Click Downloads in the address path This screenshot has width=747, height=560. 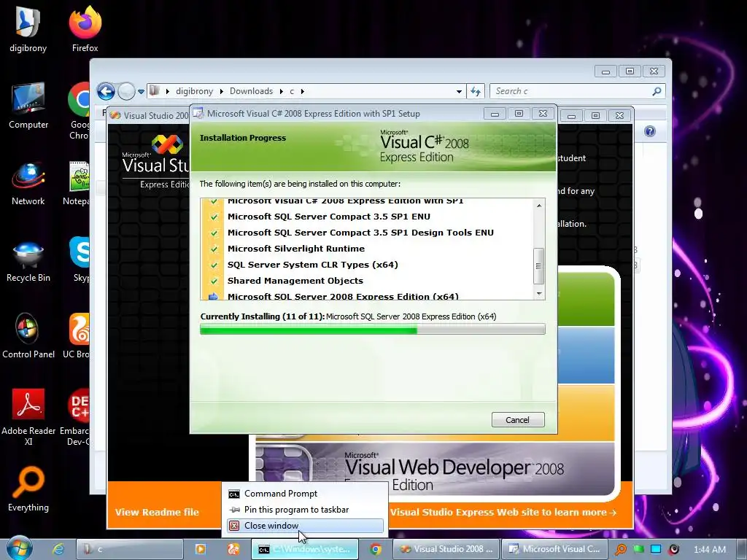(x=251, y=91)
